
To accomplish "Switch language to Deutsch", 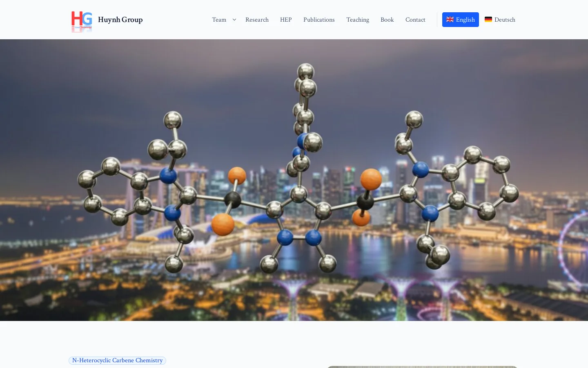I will (x=500, y=20).
